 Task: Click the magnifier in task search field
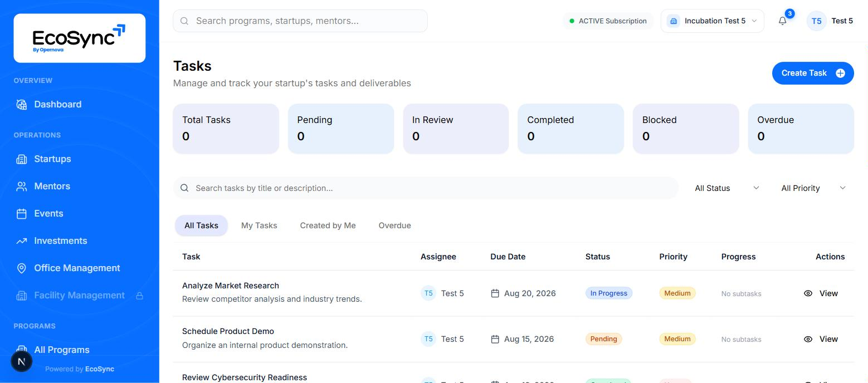[x=184, y=188]
